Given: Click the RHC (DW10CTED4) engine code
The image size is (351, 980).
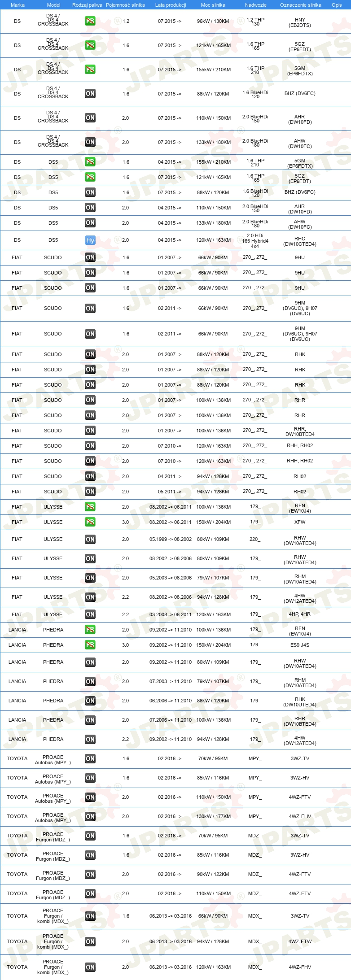Looking at the screenshot, I should [x=300, y=241].
